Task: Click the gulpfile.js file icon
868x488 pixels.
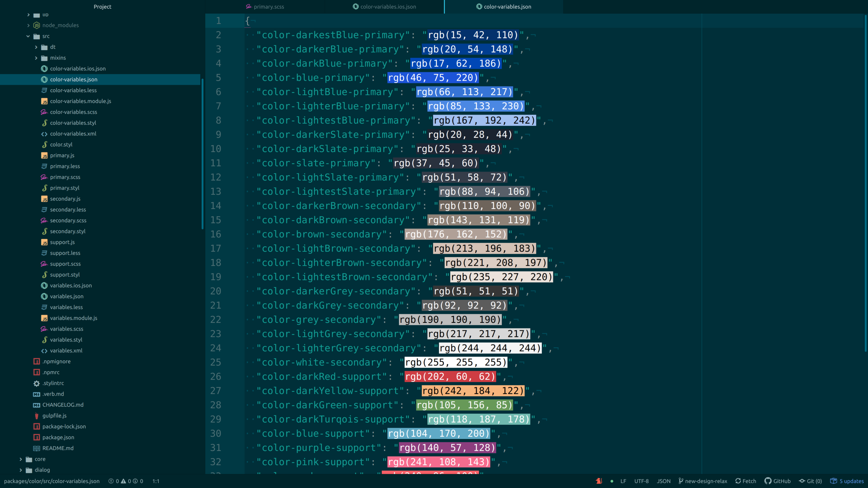Action: pos(37,416)
